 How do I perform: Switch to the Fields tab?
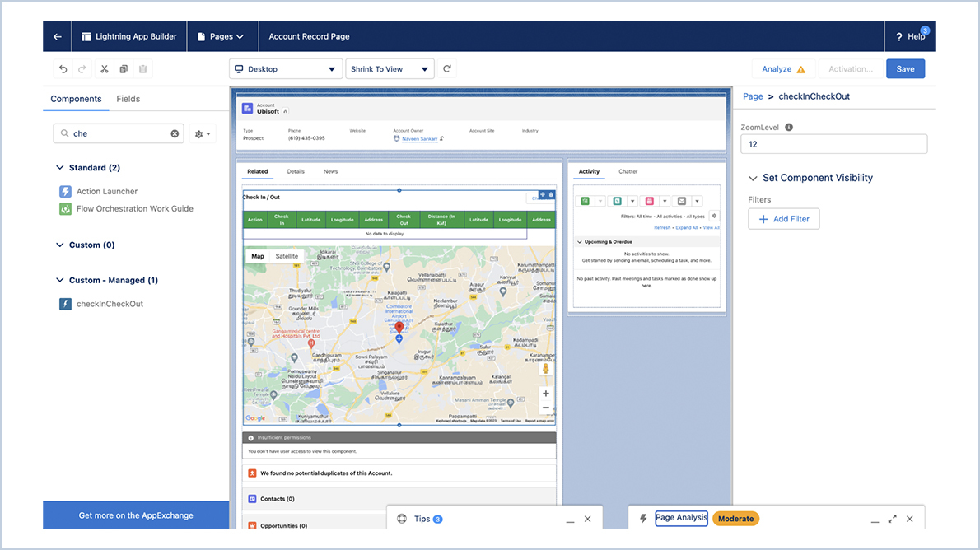(x=128, y=98)
